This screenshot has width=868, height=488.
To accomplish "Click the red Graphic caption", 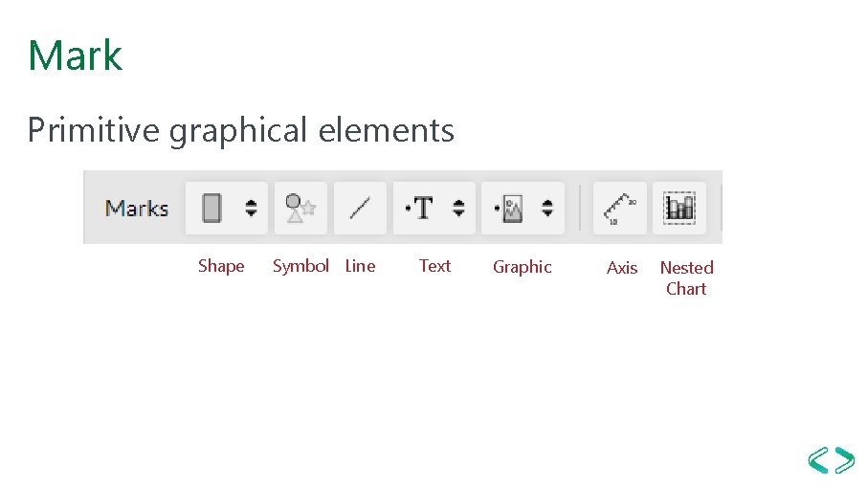I will click(x=522, y=267).
